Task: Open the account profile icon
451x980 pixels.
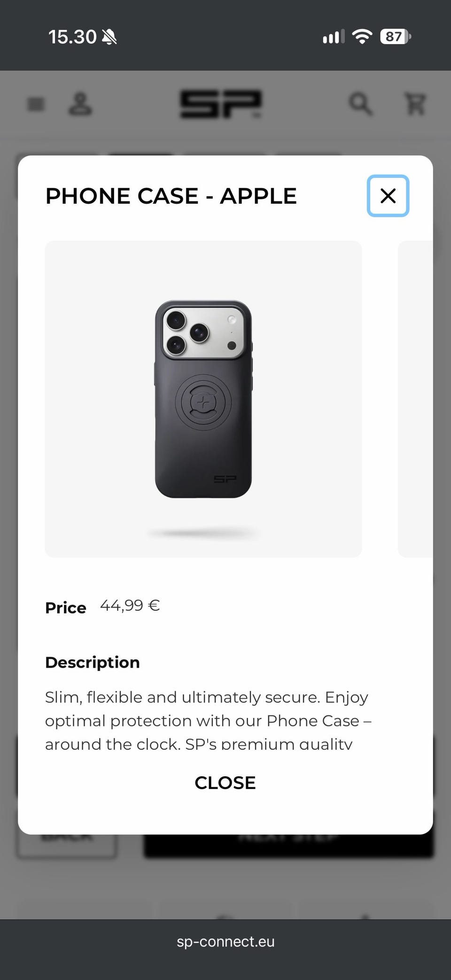Action: (80, 104)
